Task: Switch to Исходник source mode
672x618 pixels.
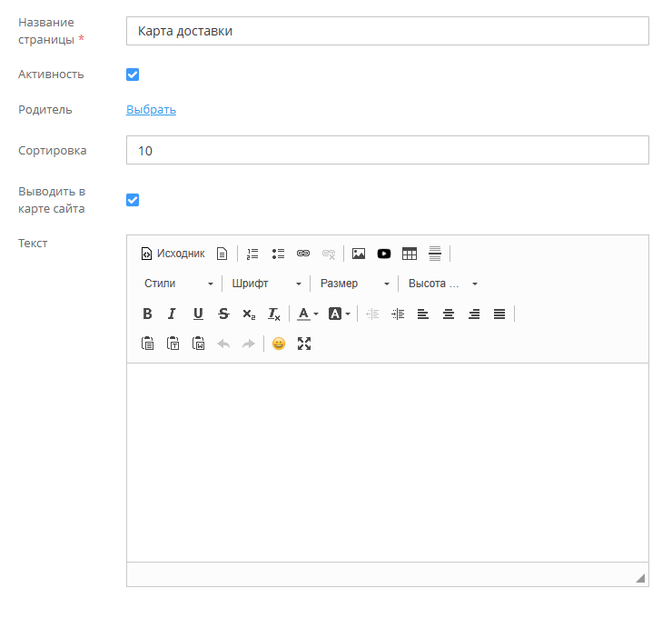Action: [173, 254]
